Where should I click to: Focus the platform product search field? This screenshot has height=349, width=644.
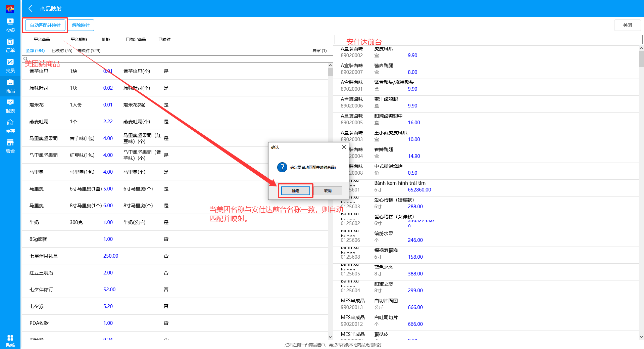tap(177, 59)
